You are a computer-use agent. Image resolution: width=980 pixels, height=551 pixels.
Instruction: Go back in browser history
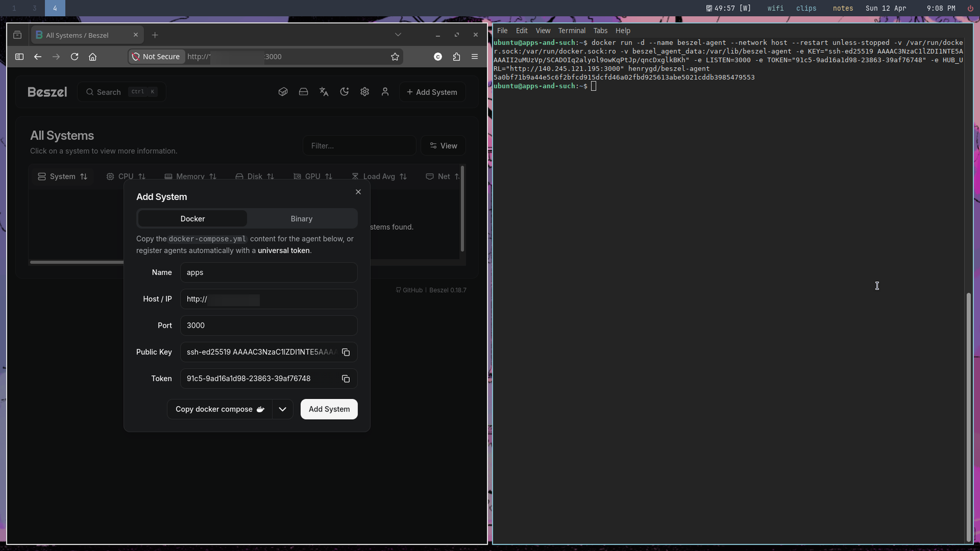click(x=37, y=56)
